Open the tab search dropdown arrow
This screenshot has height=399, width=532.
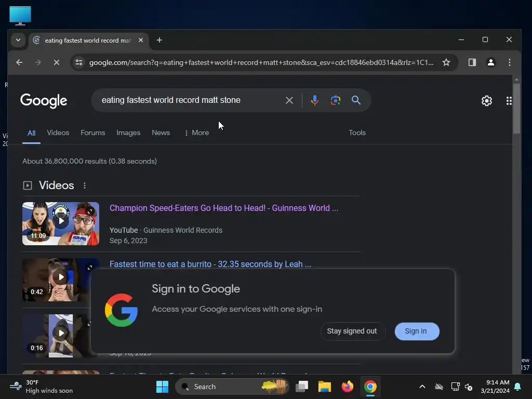click(x=18, y=40)
